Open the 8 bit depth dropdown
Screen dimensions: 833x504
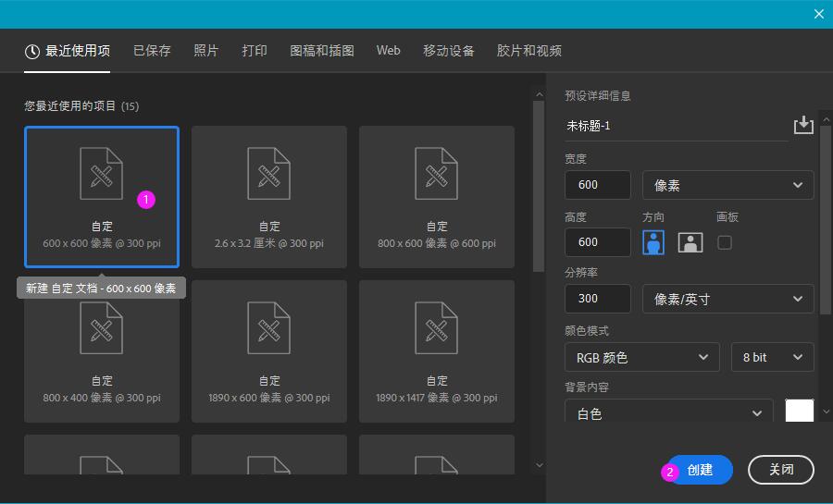tap(773, 357)
